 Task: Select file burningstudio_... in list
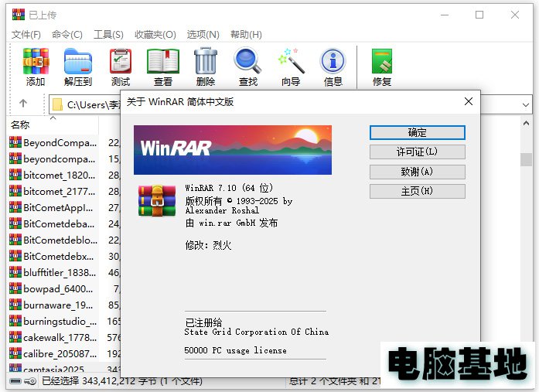click(x=60, y=321)
